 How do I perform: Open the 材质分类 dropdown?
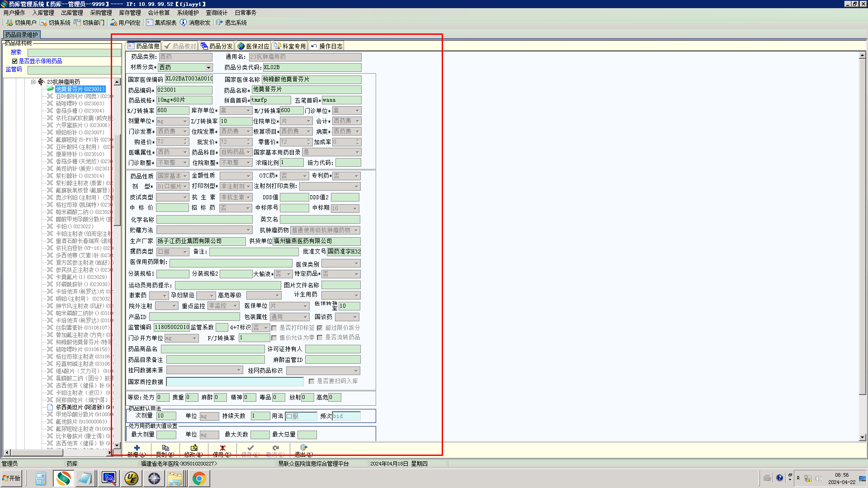208,68
